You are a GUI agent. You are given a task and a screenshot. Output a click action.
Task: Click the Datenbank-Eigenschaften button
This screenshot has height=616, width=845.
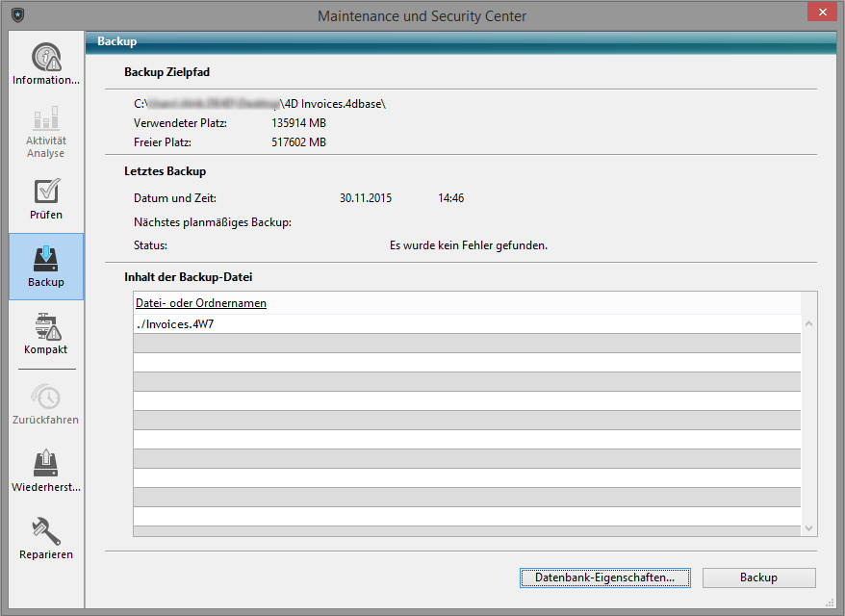pos(605,577)
